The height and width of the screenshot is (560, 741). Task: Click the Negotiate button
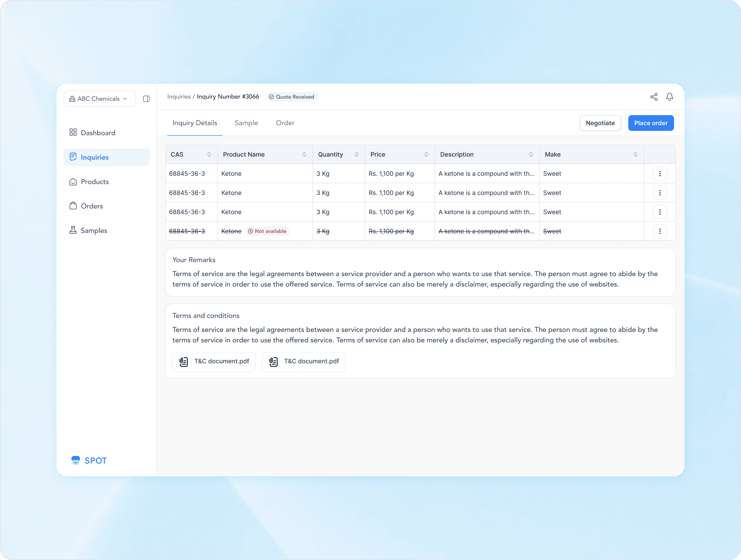(x=600, y=123)
